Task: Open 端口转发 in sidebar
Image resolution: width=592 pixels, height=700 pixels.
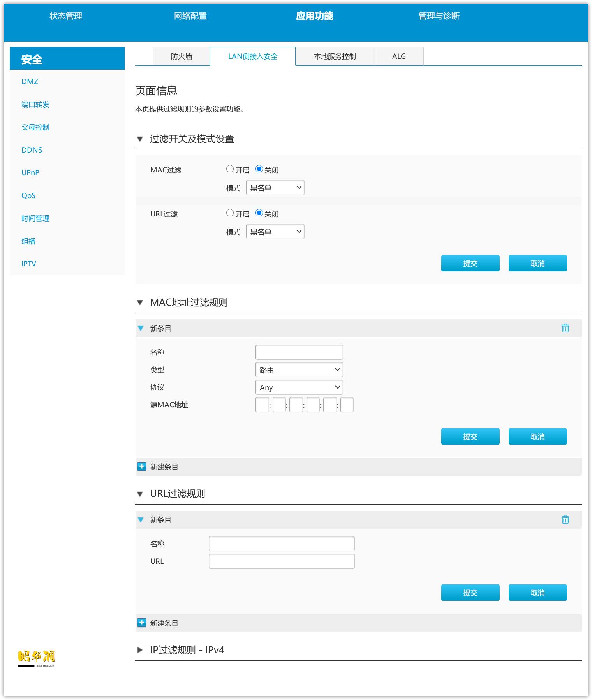Action: pyautogui.click(x=35, y=104)
